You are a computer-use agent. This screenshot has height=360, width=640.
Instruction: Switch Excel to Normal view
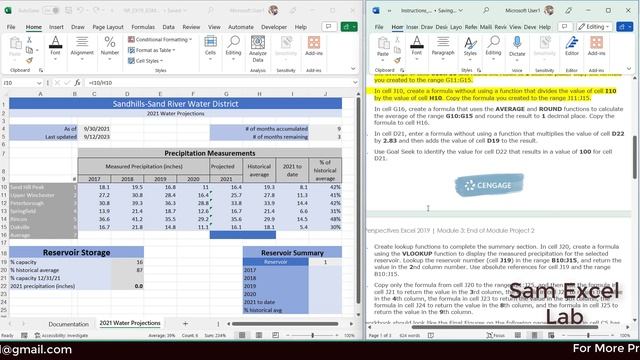242,335
